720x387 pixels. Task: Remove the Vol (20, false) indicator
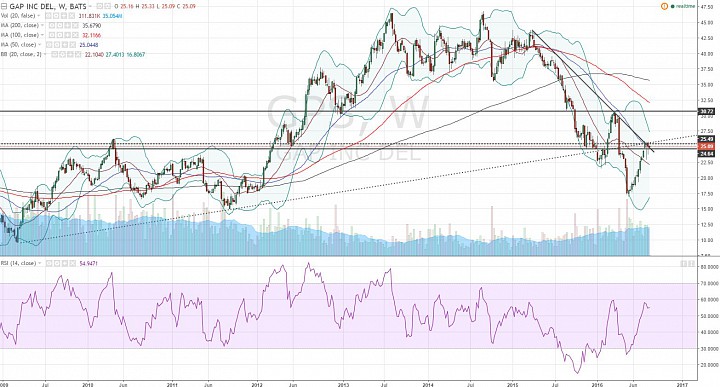(72, 16)
